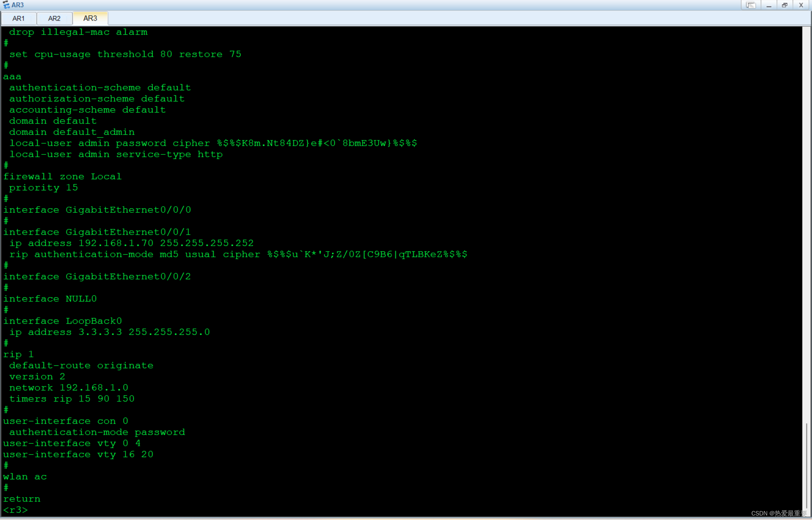Click 'set cpu-usage threshold 80 restore 75' line
The height and width of the screenshot is (520, 812).
(x=125, y=54)
